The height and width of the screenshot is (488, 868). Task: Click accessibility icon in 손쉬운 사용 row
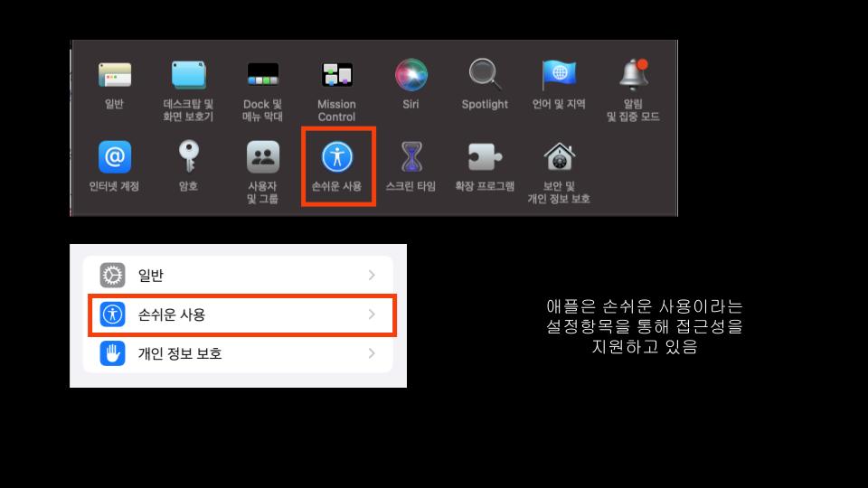pos(112,314)
